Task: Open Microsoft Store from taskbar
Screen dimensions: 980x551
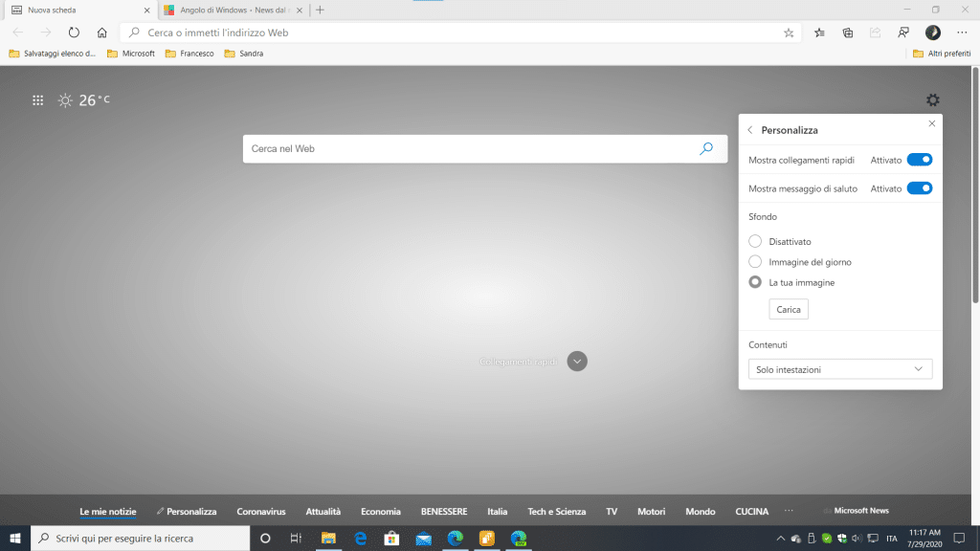Action: point(390,538)
